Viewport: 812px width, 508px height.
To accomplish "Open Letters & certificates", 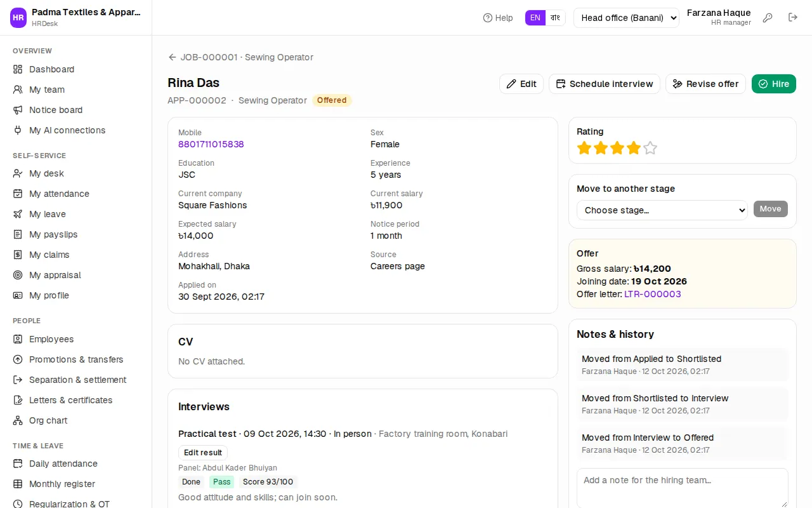I will coord(76,400).
